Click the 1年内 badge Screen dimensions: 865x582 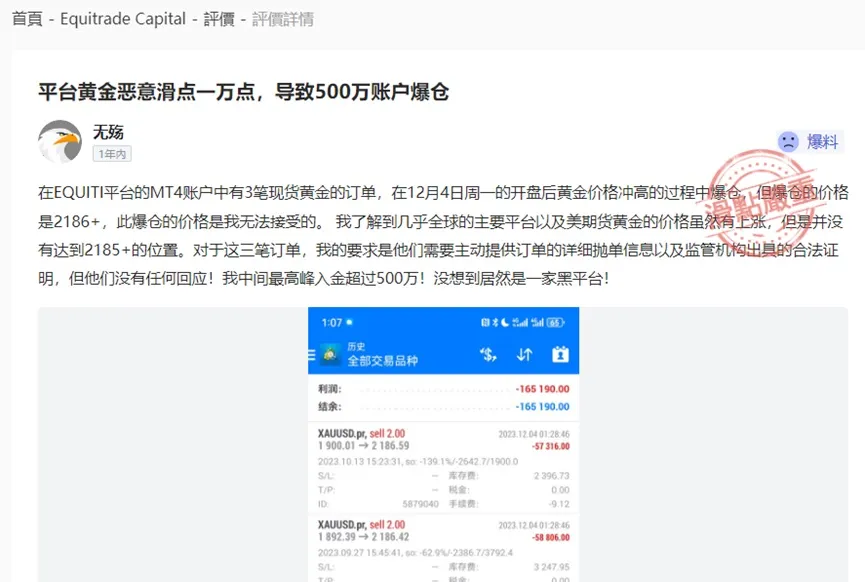(x=112, y=154)
